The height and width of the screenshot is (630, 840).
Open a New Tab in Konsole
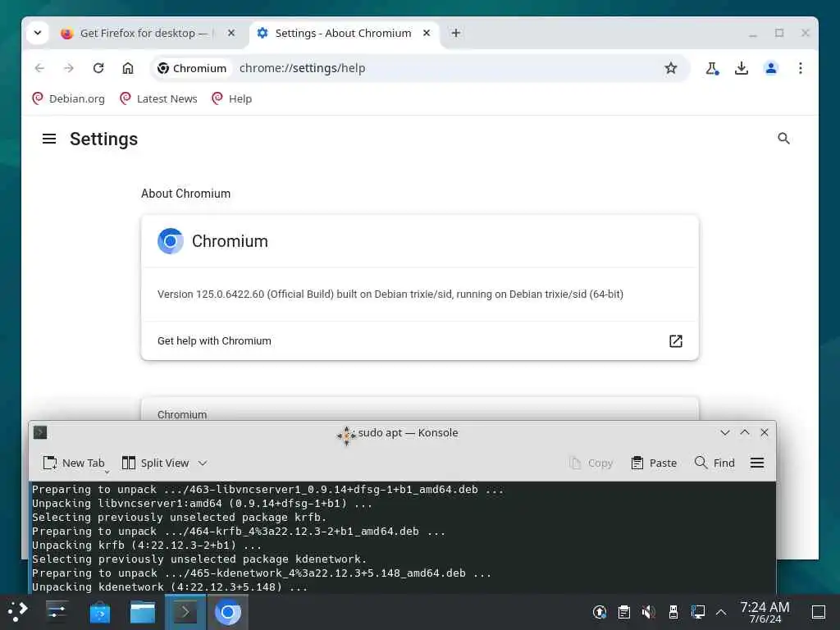coord(73,463)
